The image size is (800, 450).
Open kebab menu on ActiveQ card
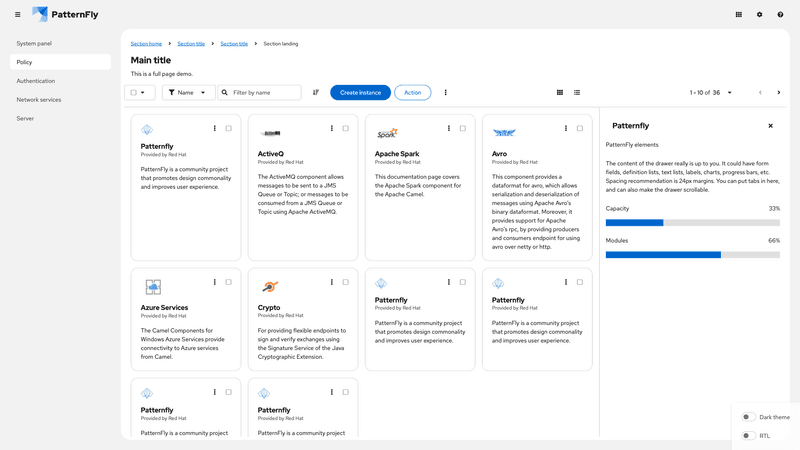(x=332, y=129)
